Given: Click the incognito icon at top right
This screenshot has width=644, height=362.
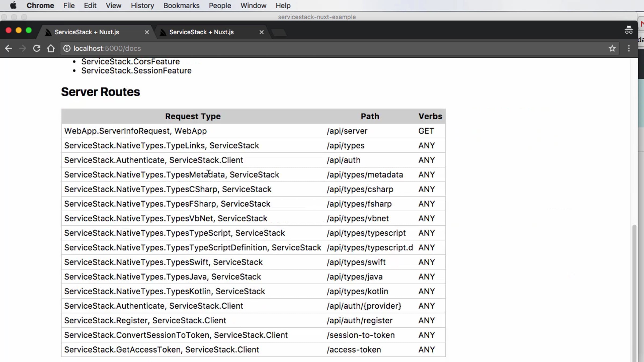Looking at the screenshot, I should tap(629, 30).
